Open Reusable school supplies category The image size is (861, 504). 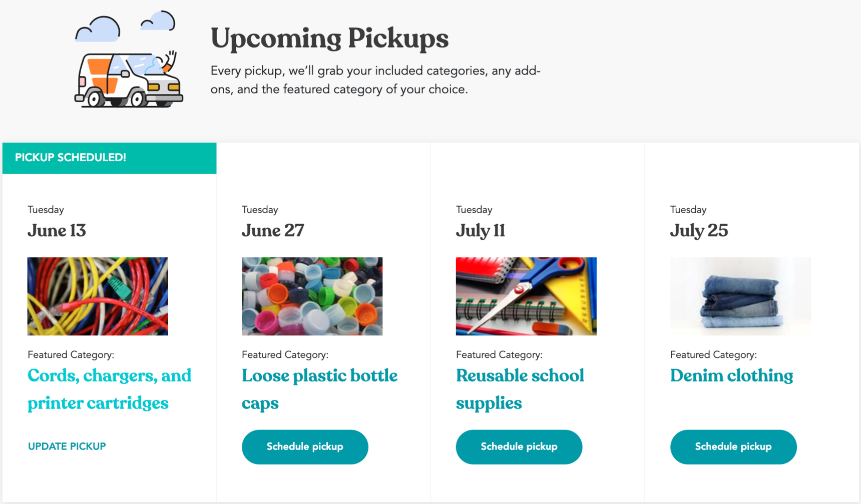click(520, 389)
